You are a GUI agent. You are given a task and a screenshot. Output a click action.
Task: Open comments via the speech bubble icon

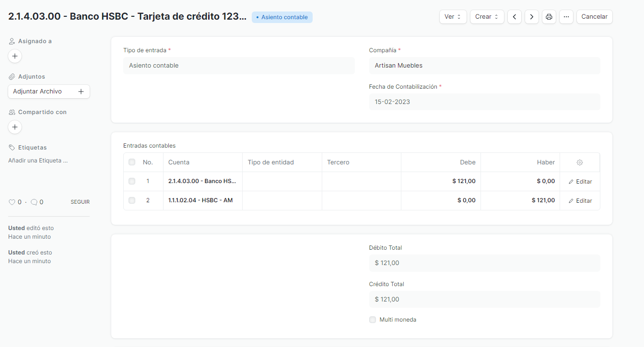pos(34,202)
